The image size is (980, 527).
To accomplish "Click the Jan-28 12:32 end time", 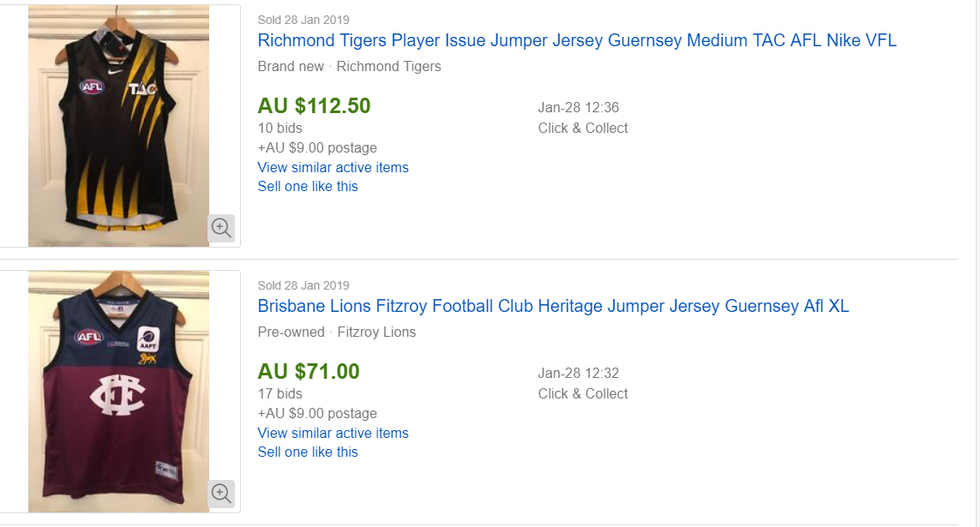I will pyautogui.click(x=578, y=374).
